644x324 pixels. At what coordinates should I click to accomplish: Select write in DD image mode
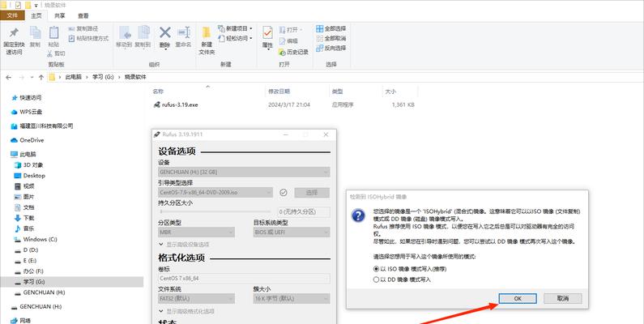(x=402, y=279)
